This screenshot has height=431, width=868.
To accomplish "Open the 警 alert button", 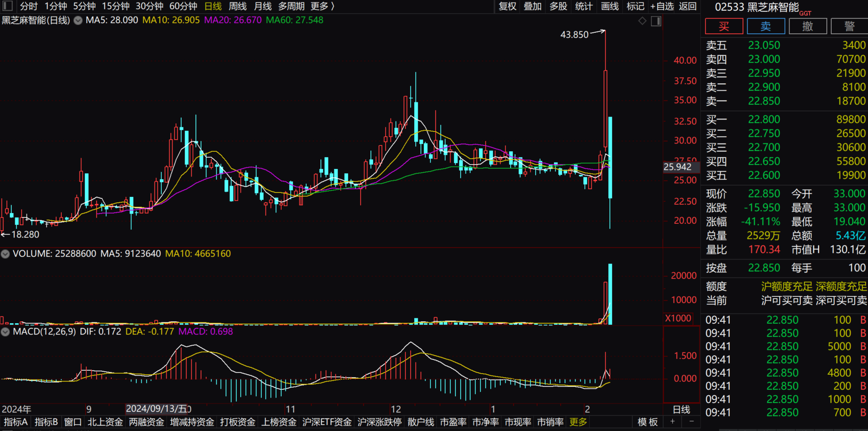I will coord(849,26).
